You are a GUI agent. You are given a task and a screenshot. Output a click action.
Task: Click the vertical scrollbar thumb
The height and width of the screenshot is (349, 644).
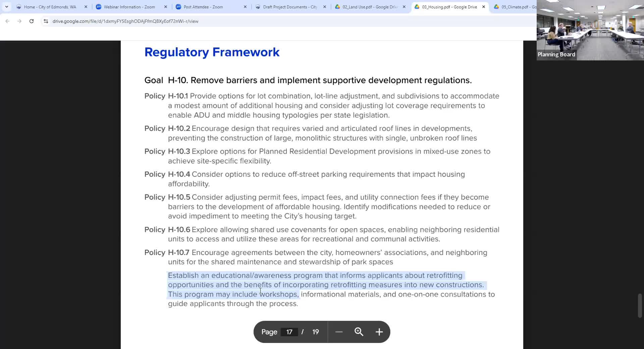pos(640,305)
